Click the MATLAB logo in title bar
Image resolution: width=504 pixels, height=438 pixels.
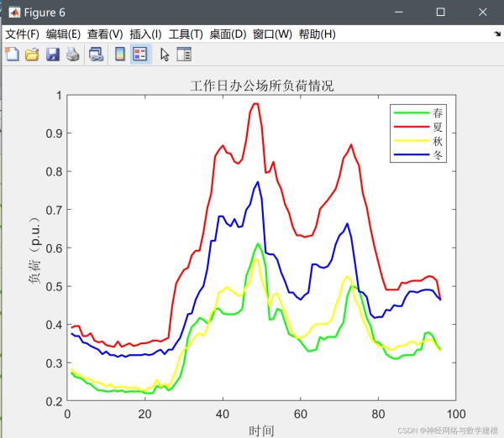tap(14, 13)
